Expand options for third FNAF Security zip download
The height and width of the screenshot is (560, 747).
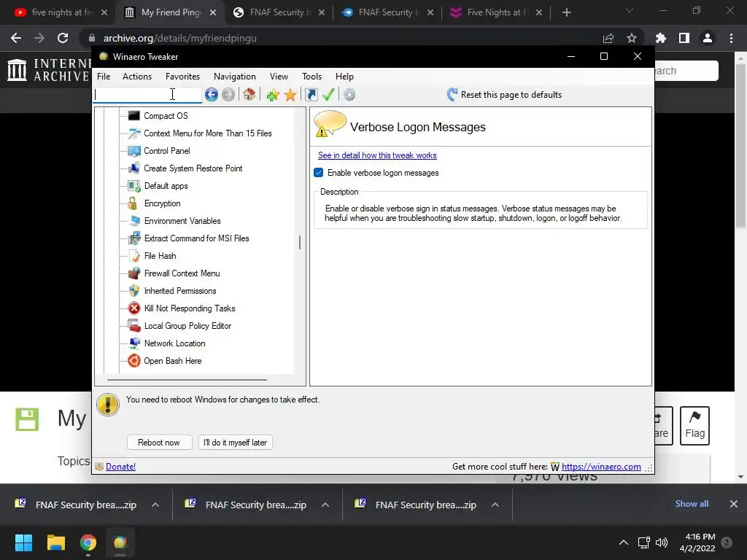click(x=495, y=505)
